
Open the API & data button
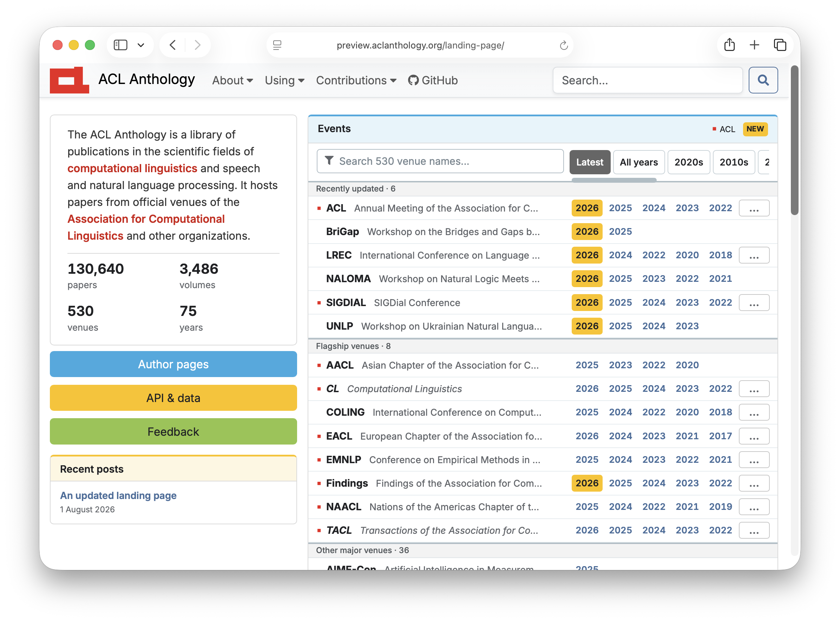point(173,398)
